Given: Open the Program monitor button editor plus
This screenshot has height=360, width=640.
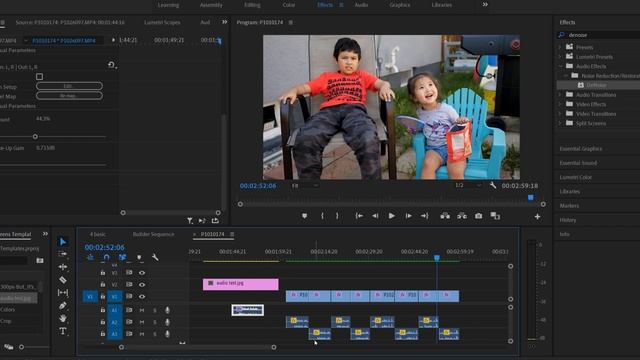Looking at the screenshot, I should pos(538,217).
